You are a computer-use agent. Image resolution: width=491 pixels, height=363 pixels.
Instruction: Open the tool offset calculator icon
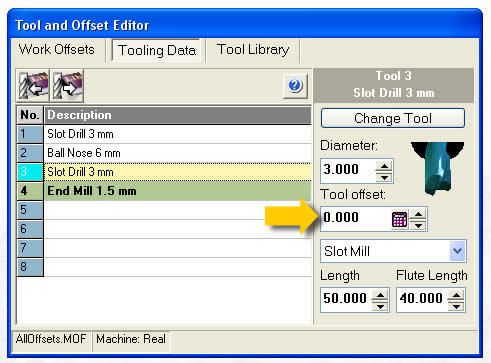tap(399, 219)
